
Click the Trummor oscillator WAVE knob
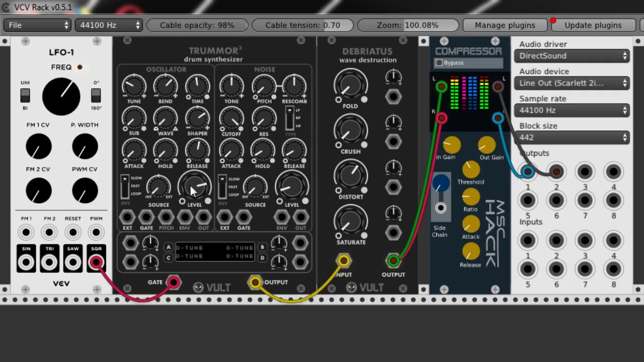tap(166, 119)
